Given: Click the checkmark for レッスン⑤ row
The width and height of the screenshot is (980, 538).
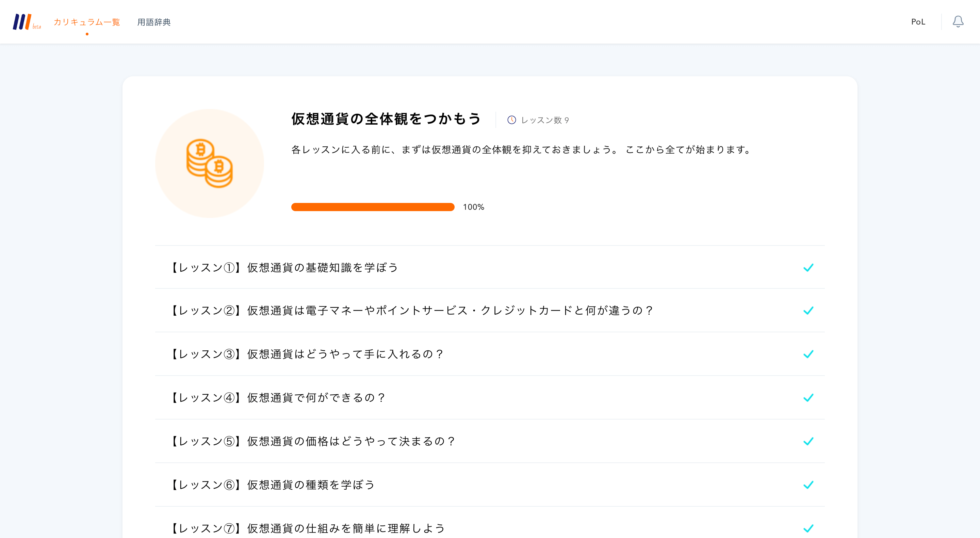Looking at the screenshot, I should point(808,441).
